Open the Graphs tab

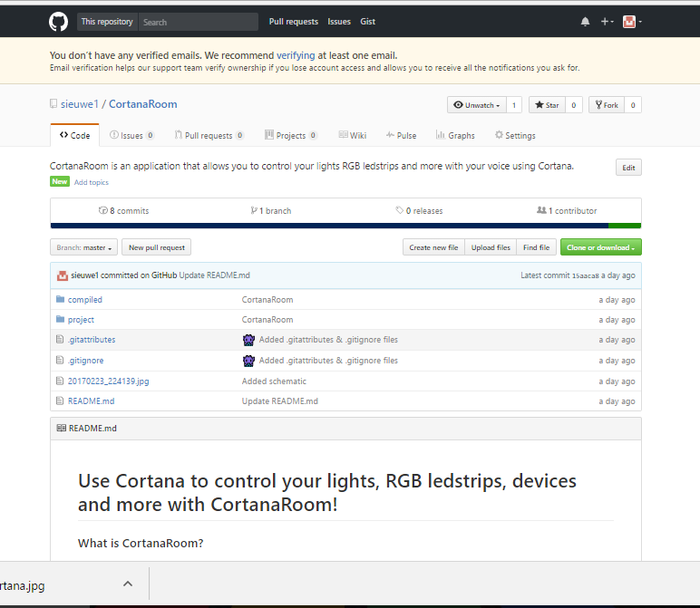(x=455, y=135)
